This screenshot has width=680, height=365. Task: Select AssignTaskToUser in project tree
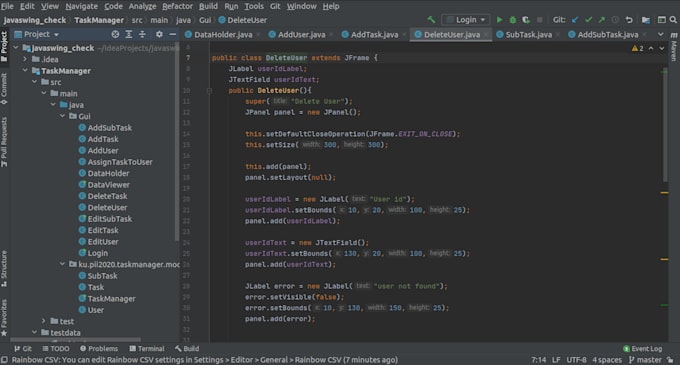(120, 162)
